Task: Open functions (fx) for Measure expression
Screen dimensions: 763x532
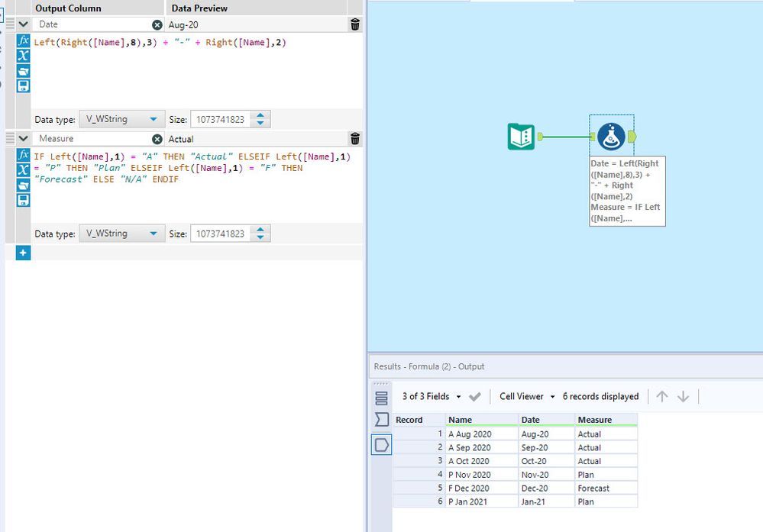Action: coord(23,155)
